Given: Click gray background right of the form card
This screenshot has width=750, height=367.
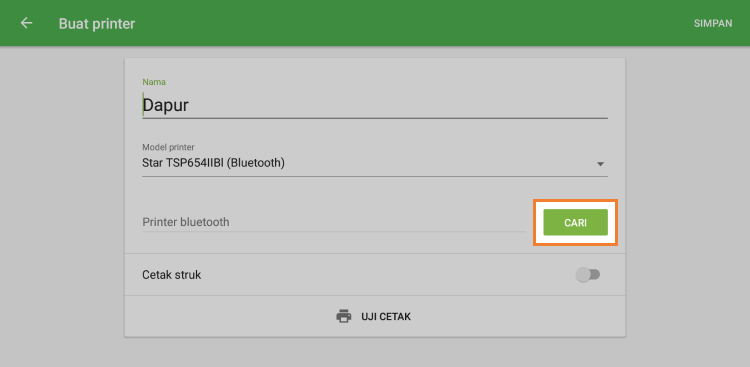Looking at the screenshot, I should tap(688, 201).
